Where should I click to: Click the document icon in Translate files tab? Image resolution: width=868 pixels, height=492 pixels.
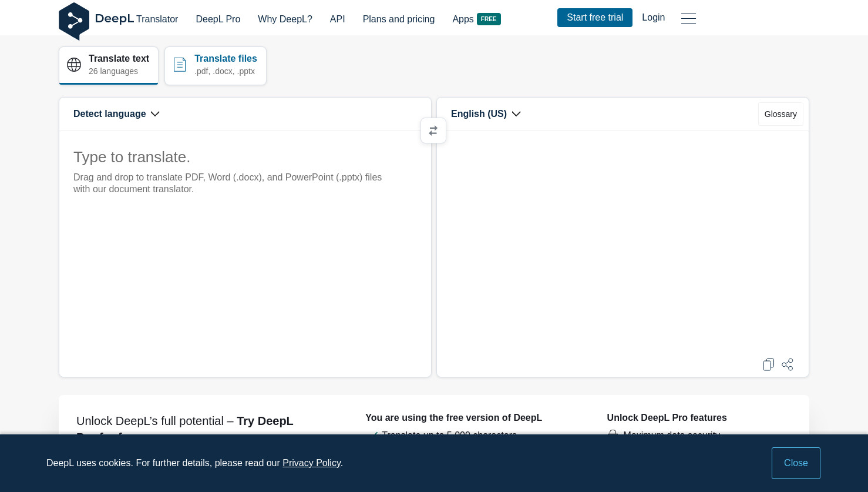tap(180, 65)
